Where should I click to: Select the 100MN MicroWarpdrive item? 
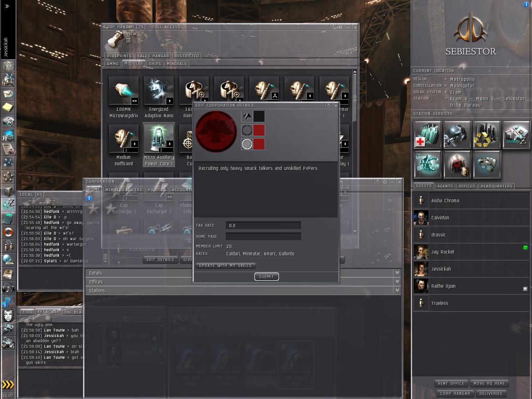[x=123, y=97]
